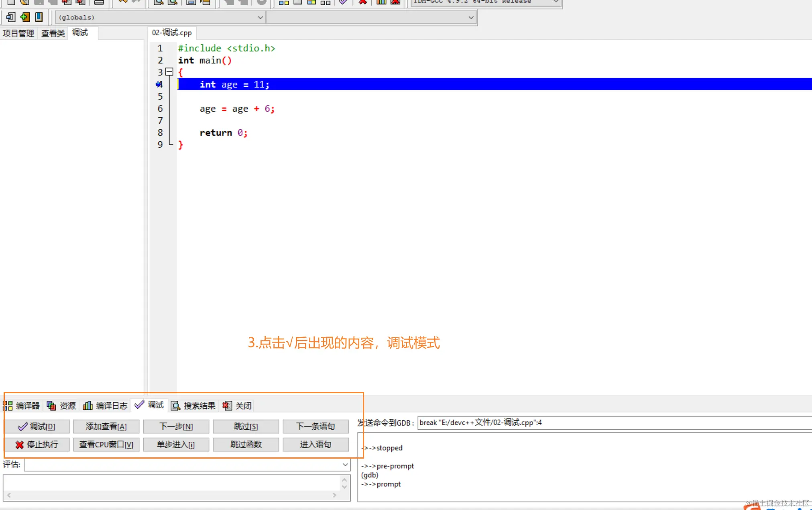Image resolution: width=812 pixels, height=510 pixels.
Task: Open the 搜索结果 bottom panel tab
Action: click(194, 406)
